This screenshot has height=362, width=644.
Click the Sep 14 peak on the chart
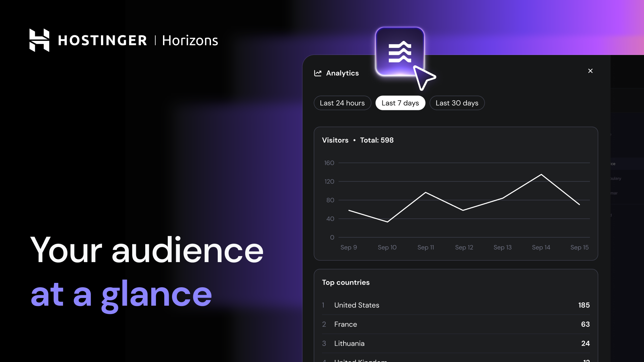click(x=541, y=175)
